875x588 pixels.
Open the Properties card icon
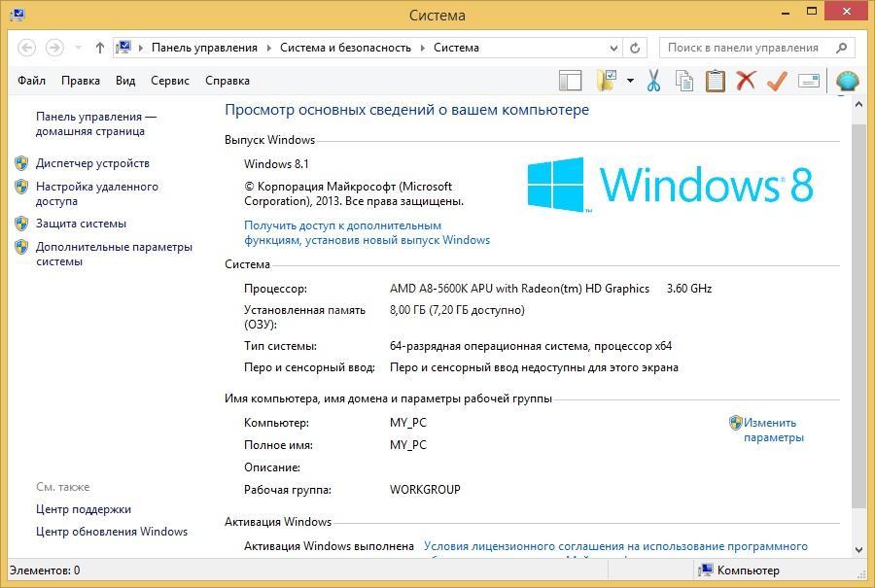click(809, 81)
